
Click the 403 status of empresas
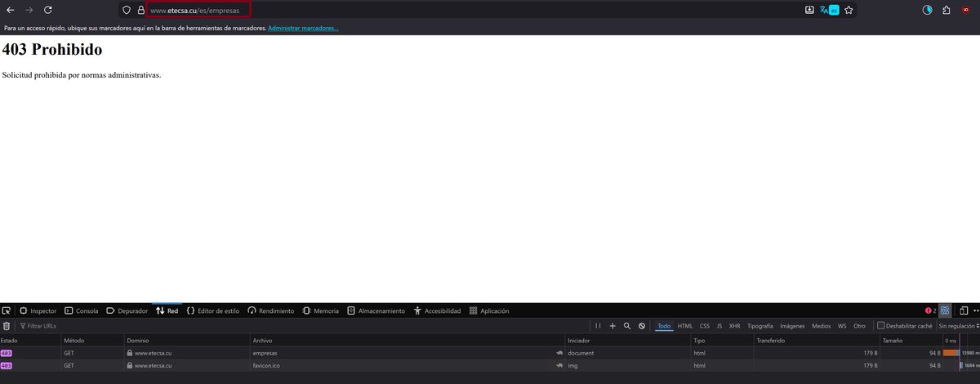pyautogui.click(x=7, y=353)
